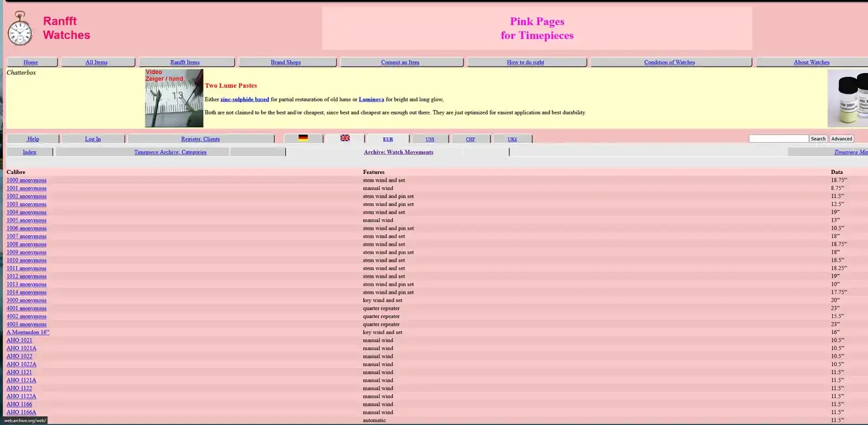
Task: Open Condition of Watches page
Action: tap(670, 62)
